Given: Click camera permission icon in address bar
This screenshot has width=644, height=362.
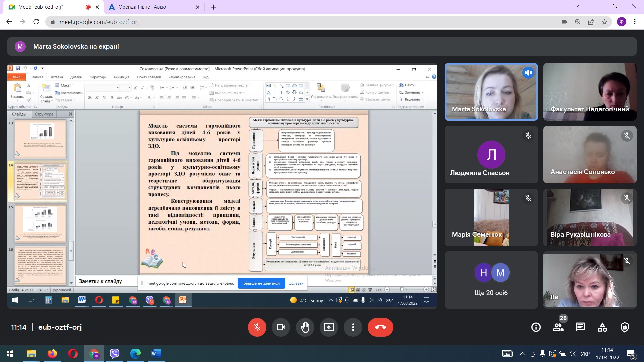Looking at the screenshot, I should (564, 22).
